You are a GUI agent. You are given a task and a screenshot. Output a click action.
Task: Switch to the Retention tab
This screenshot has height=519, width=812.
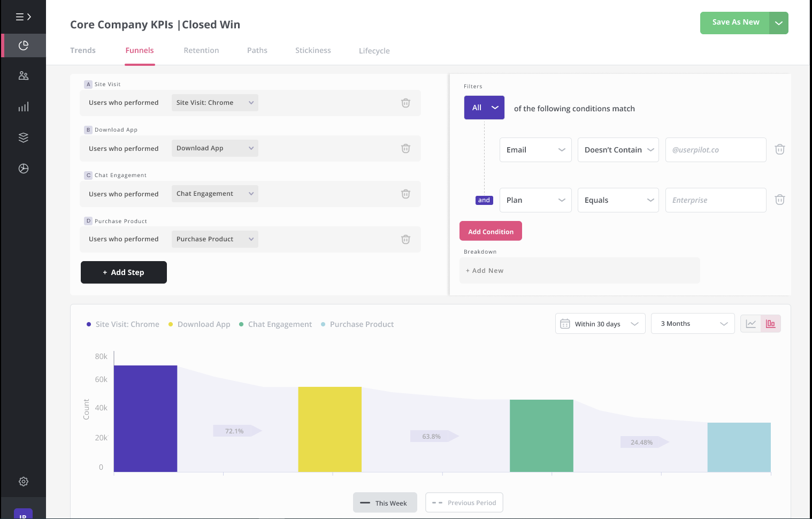click(x=201, y=50)
